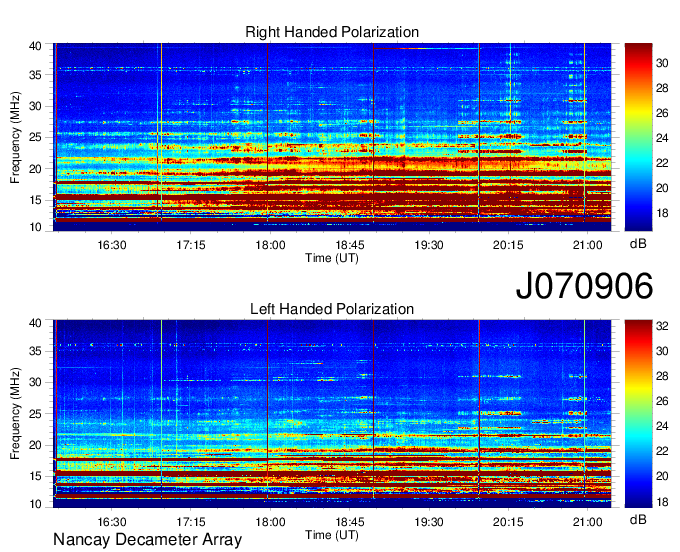Click the color bar beside the Left Handed plot

(x=638, y=414)
